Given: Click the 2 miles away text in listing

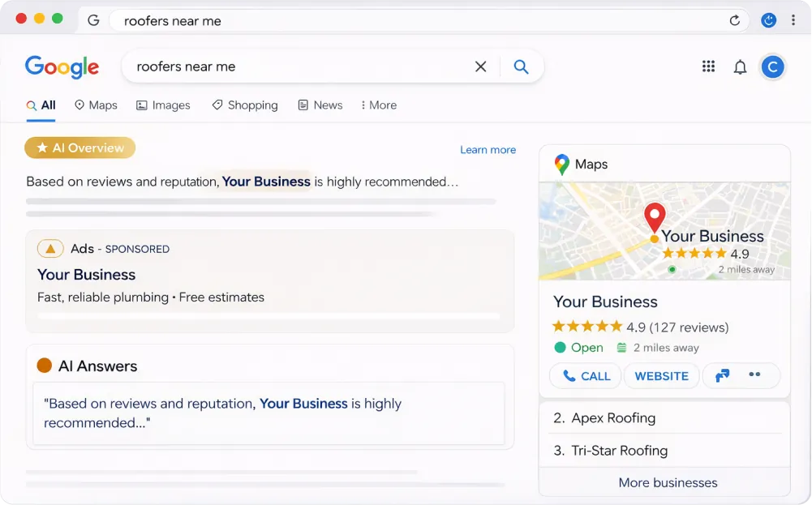Looking at the screenshot, I should (666, 348).
